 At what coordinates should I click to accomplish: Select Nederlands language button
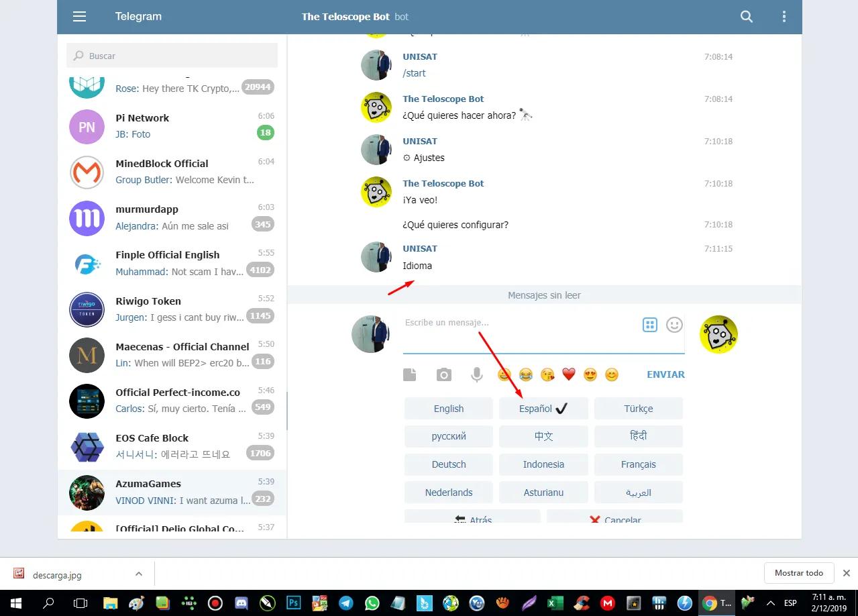(x=449, y=493)
